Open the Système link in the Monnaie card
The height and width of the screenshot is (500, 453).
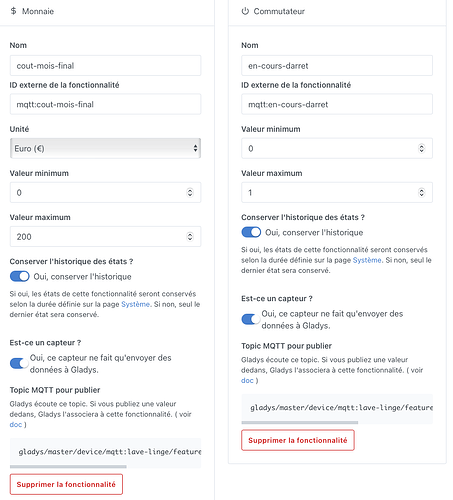point(135,304)
